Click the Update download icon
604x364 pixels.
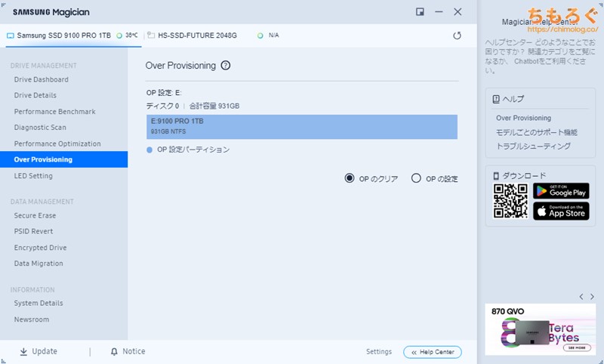pyautogui.click(x=23, y=351)
